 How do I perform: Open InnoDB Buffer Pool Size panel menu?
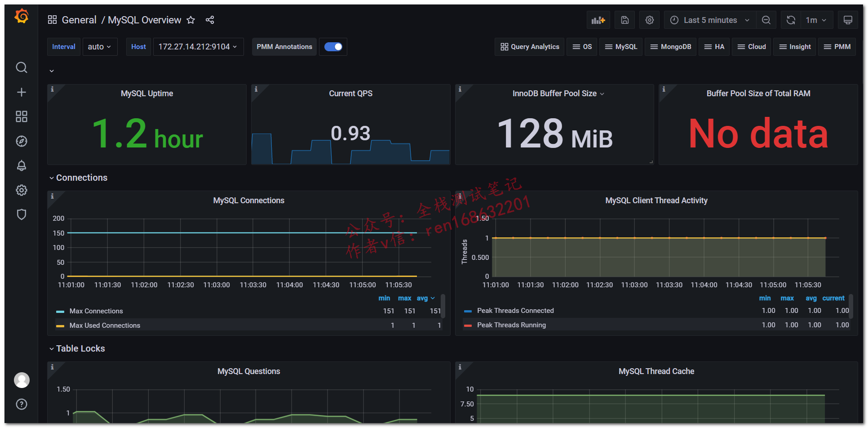point(558,94)
